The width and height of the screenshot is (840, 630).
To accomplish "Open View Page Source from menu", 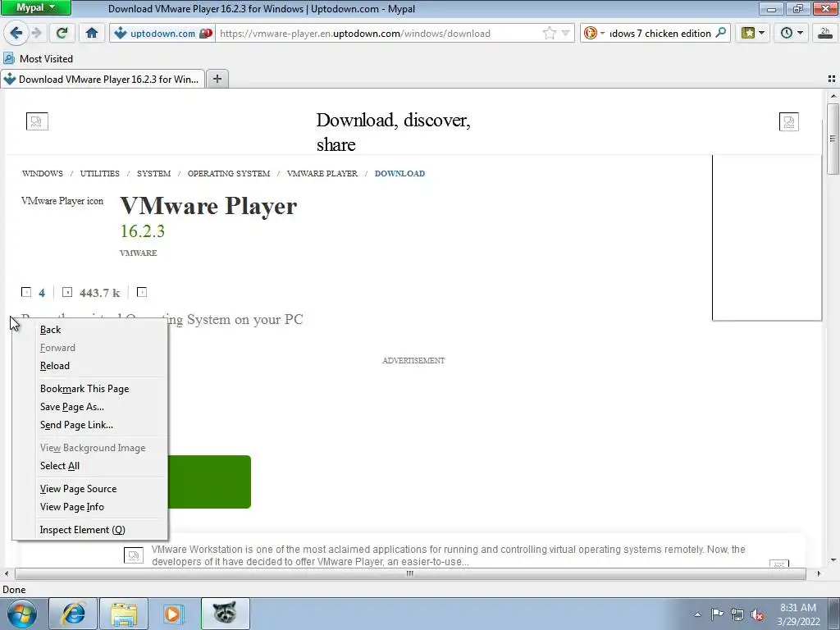I will [x=90, y=489].
